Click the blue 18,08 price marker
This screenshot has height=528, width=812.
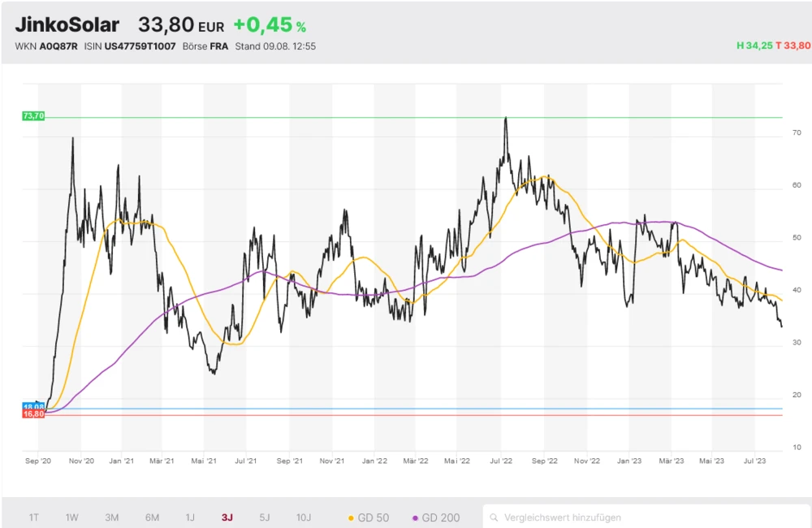click(x=34, y=406)
